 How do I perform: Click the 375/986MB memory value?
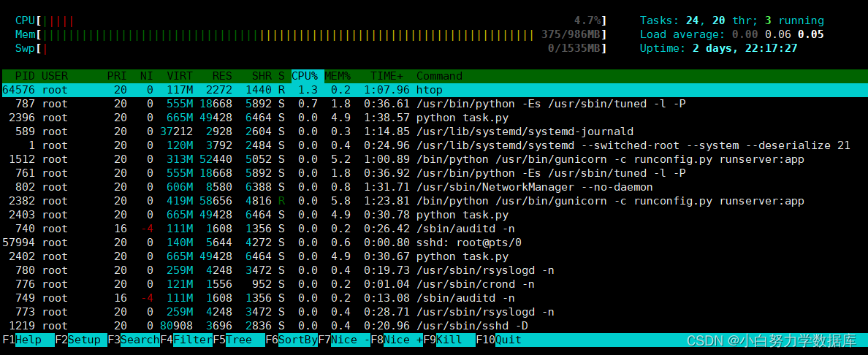(571, 35)
